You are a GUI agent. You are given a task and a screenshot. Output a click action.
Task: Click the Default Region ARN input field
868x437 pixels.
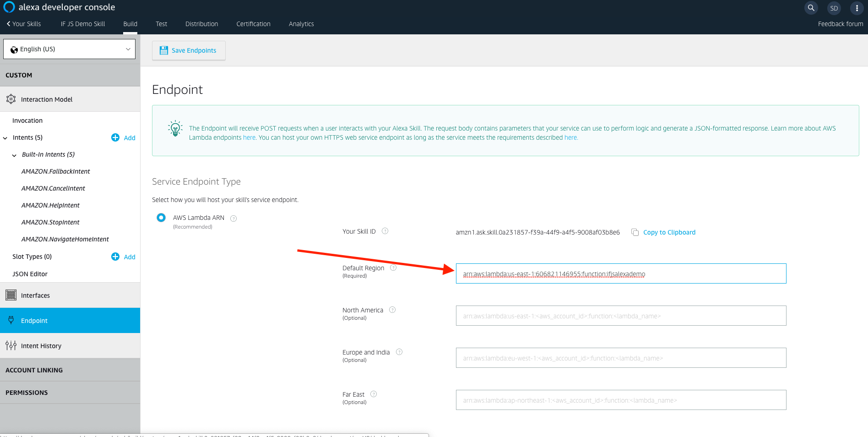click(x=620, y=273)
